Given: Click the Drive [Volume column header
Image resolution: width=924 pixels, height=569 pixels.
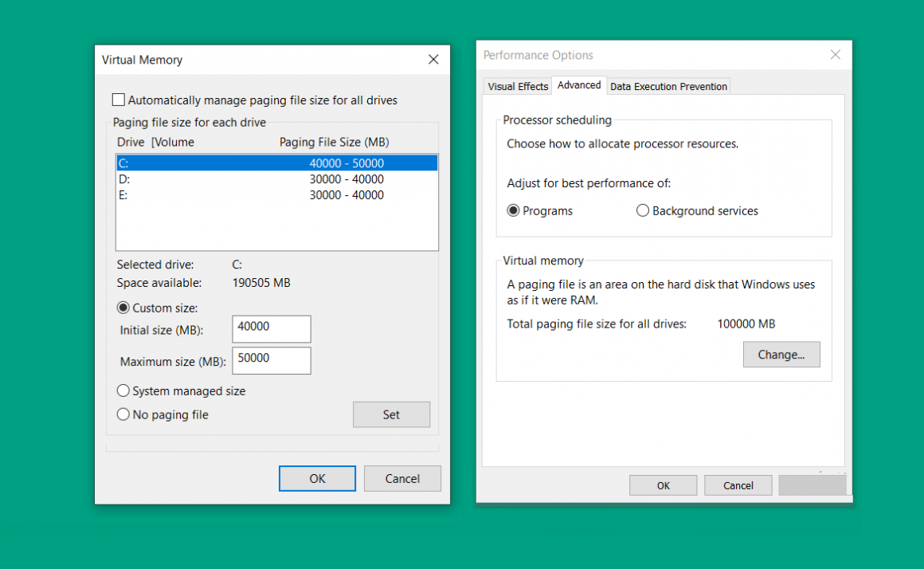Looking at the screenshot, I should 155,142.
